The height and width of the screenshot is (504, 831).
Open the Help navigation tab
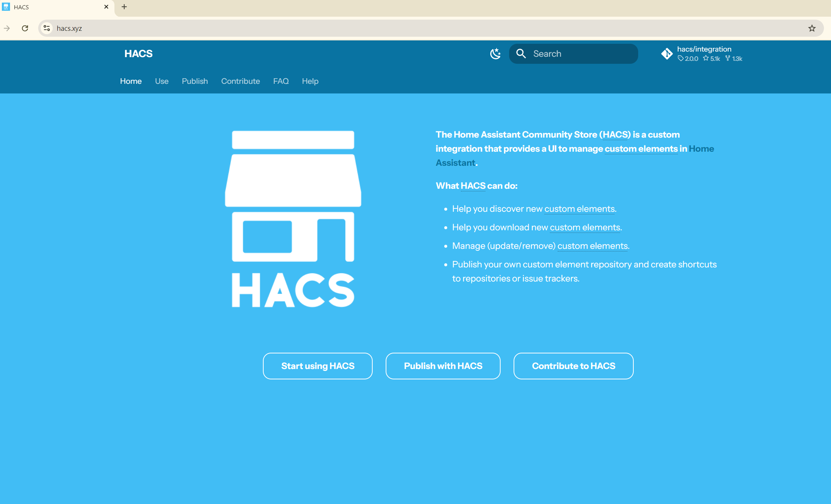click(x=310, y=81)
